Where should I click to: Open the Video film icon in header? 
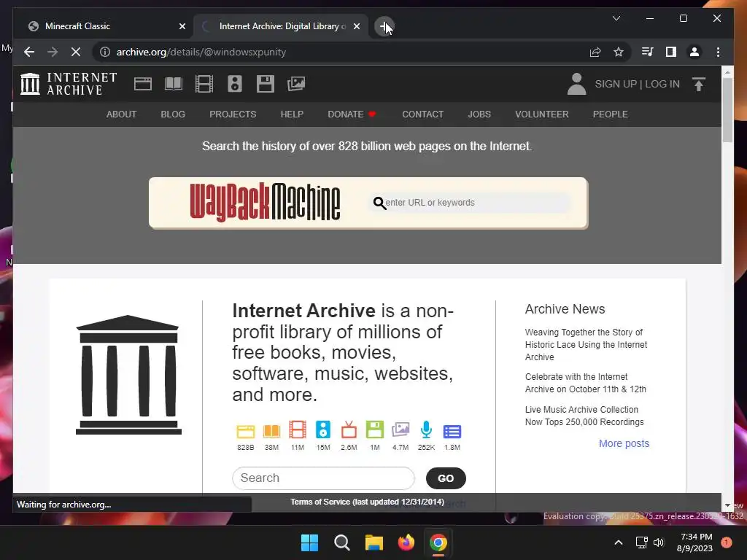point(204,84)
